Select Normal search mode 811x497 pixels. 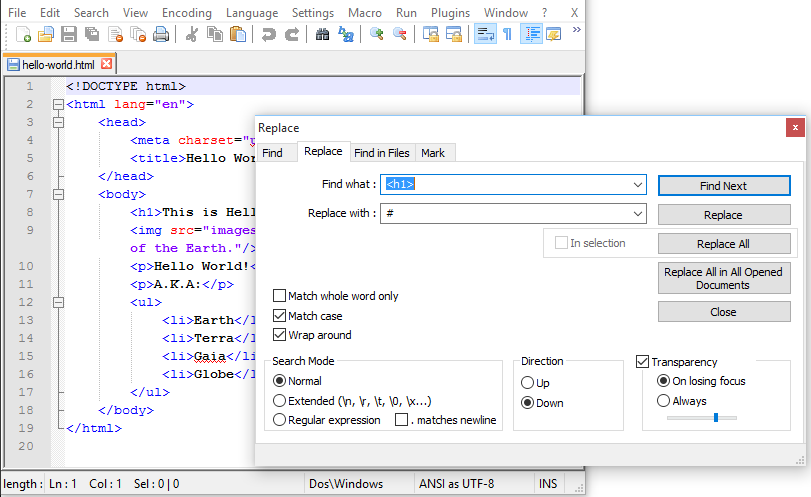tap(279, 381)
